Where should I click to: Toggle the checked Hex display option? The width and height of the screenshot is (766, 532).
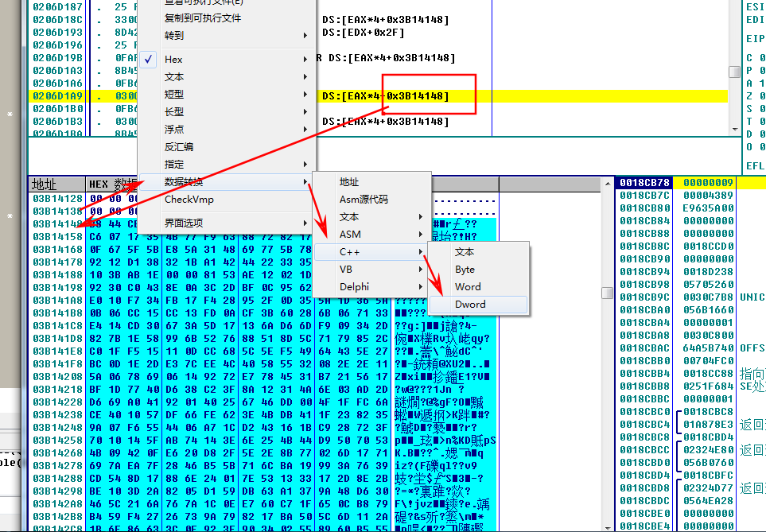coord(226,59)
